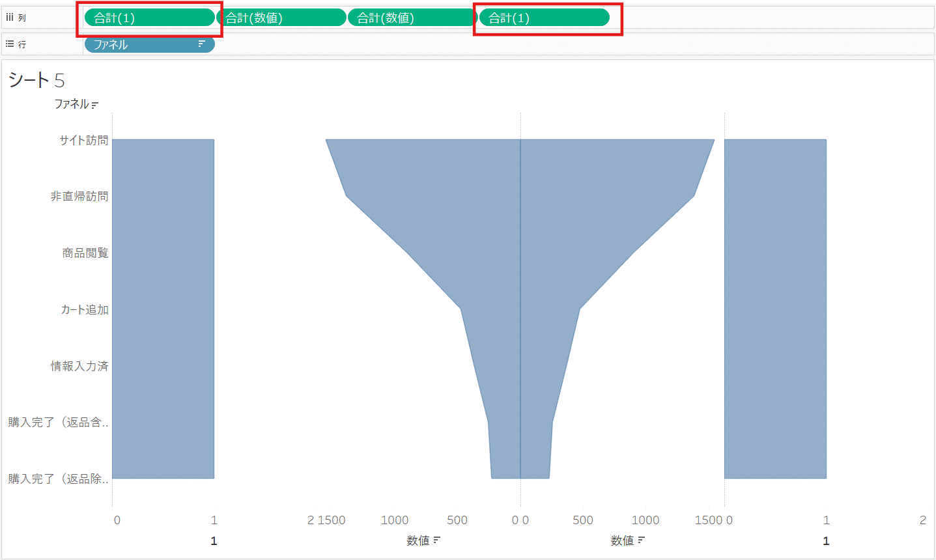Click the 行 rows shelf icon

click(x=10, y=44)
